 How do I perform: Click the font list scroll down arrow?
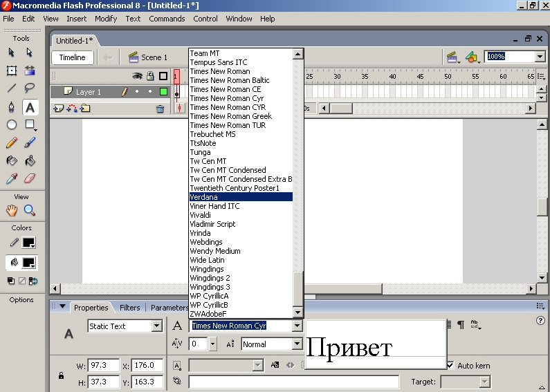point(297,312)
